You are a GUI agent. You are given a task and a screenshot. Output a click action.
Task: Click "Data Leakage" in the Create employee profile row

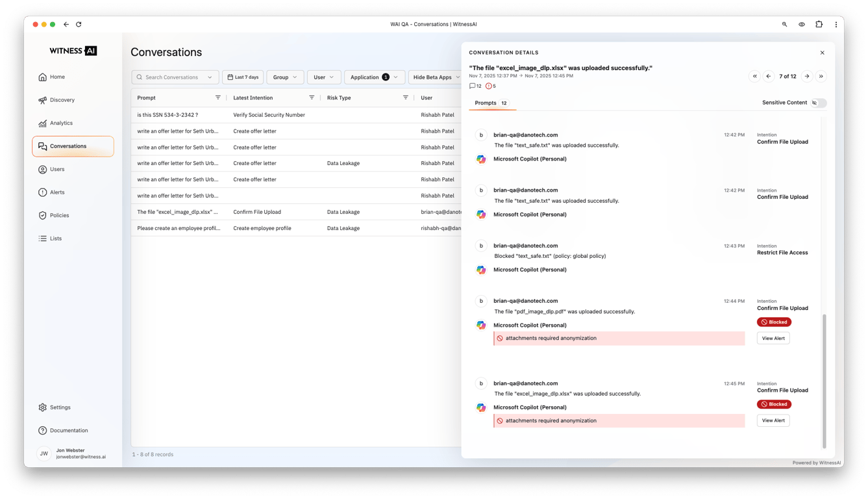[x=343, y=228]
